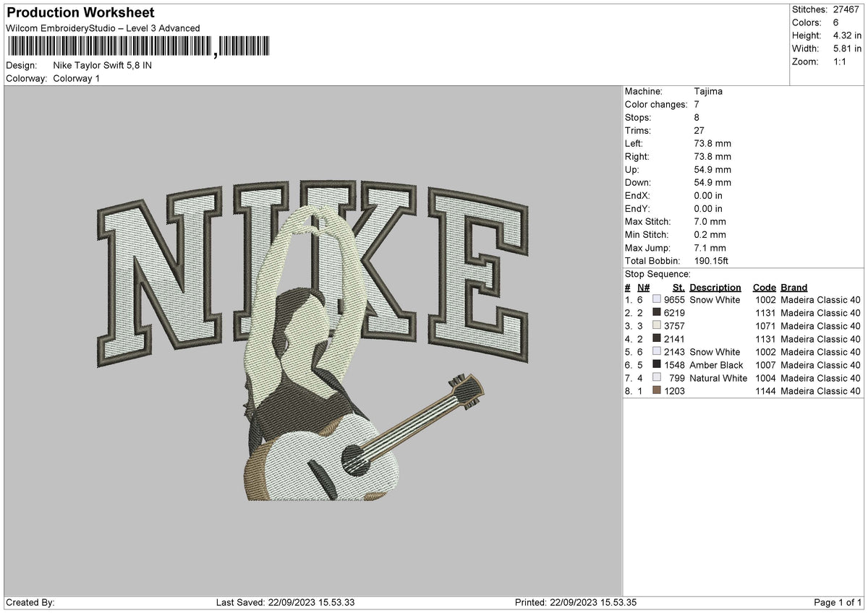Select the EndX value 0.00 in
Viewport: 868px width, 613px height.
click(x=708, y=195)
